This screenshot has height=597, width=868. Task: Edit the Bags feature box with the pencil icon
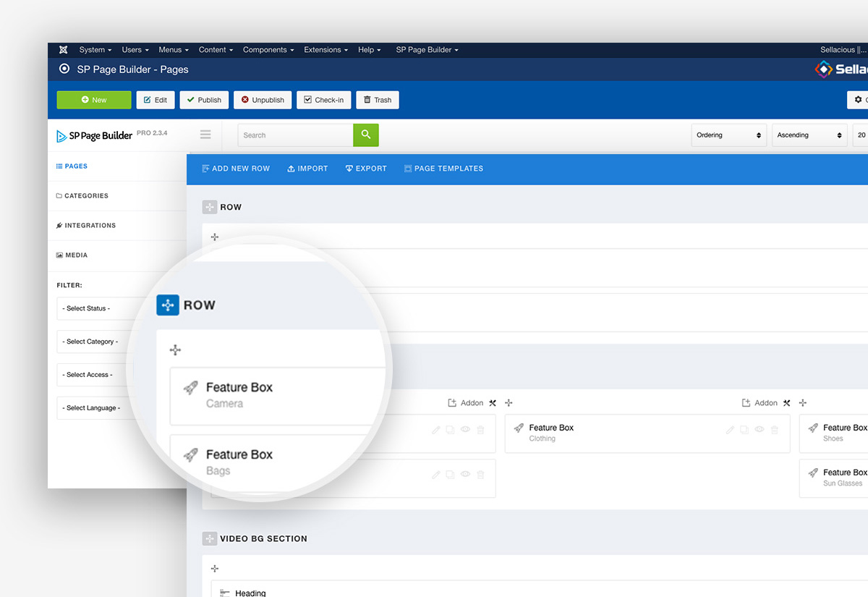pyautogui.click(x=436, y=475)
